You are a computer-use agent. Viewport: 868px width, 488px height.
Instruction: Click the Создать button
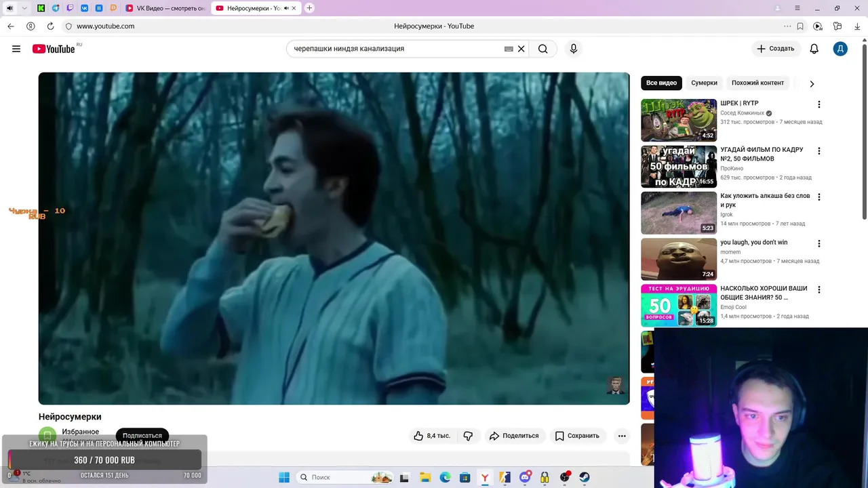pyautogui.click(x=776, y=49)
